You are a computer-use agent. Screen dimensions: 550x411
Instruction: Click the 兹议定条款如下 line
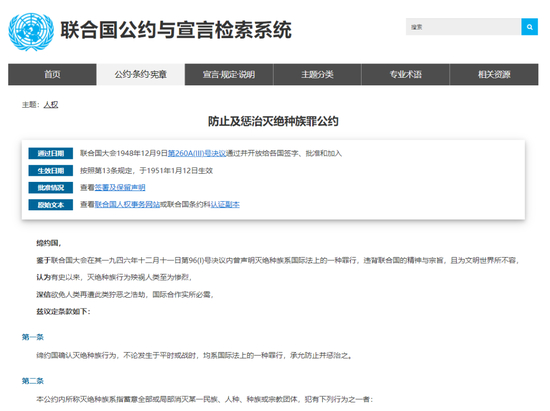coord(63,311)
